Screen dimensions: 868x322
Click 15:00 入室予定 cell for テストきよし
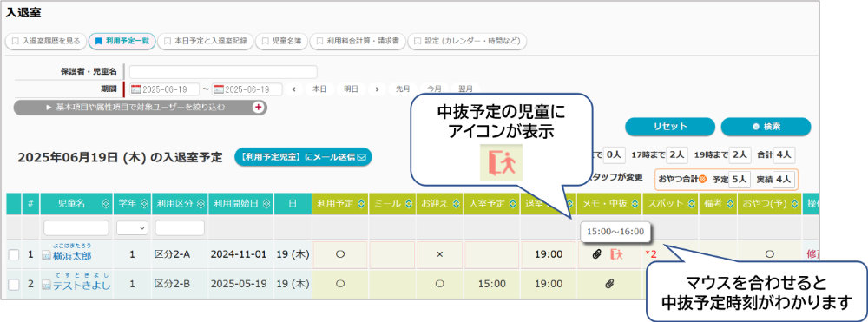click(x=491, y=284)
